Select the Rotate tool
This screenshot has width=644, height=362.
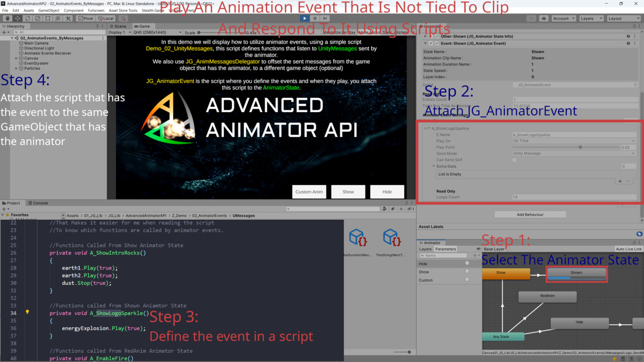27,18
